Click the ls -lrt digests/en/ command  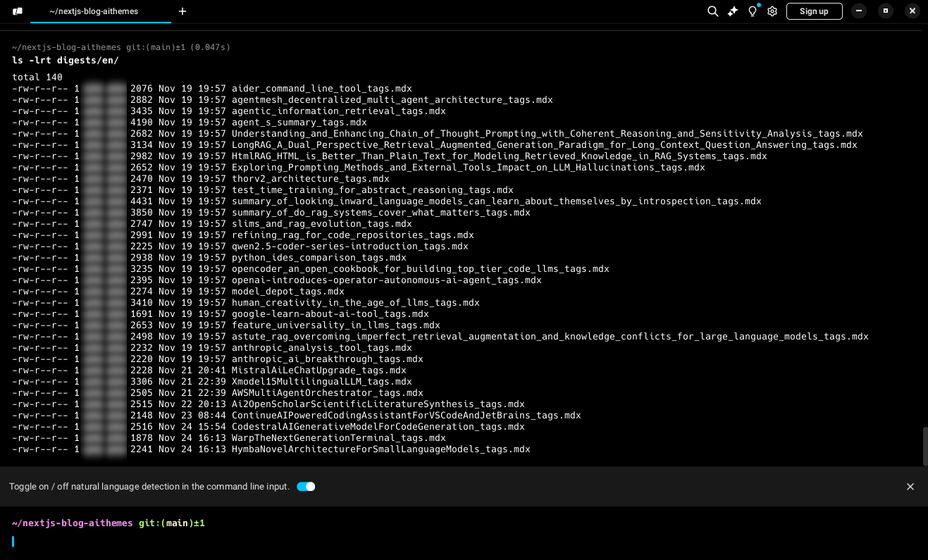coord(66,61)
